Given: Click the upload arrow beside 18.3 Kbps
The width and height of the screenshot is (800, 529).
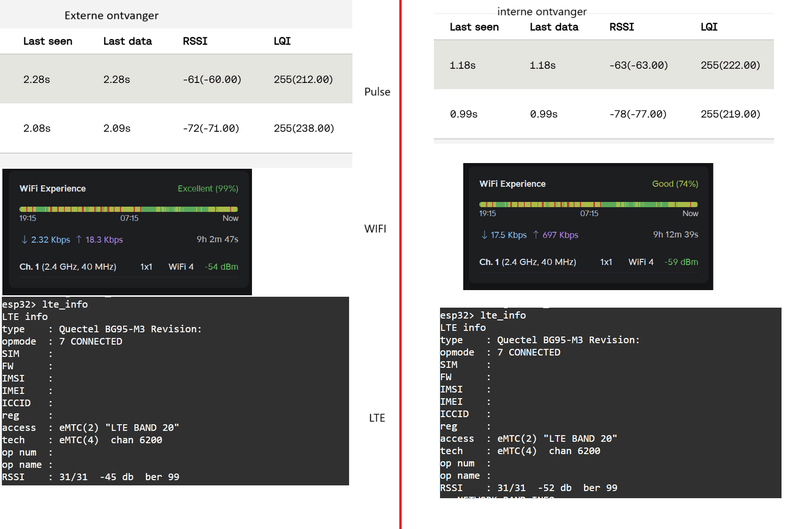Looking at the screenshot, I should pos(79,240).
